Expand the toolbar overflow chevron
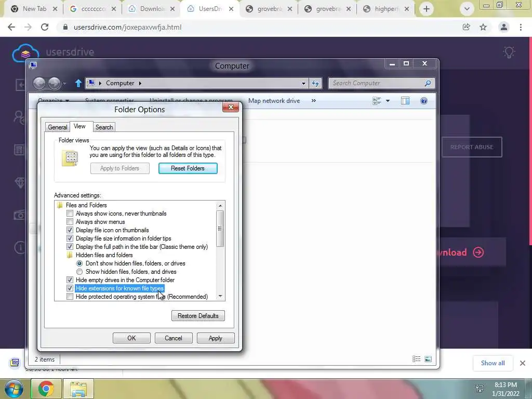This screenshot has width=532, height=399. pyautogui.click(x=313, y=100)
